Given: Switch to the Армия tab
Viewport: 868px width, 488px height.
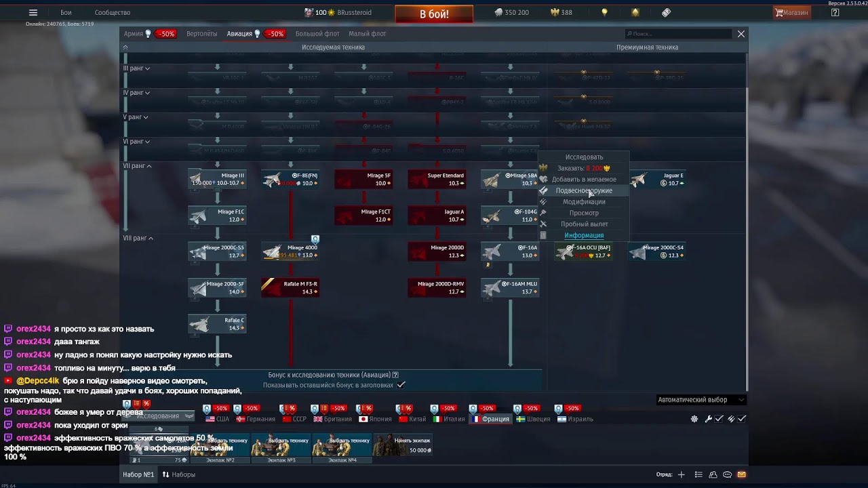Looking at the screenshot, I should 134,33.
